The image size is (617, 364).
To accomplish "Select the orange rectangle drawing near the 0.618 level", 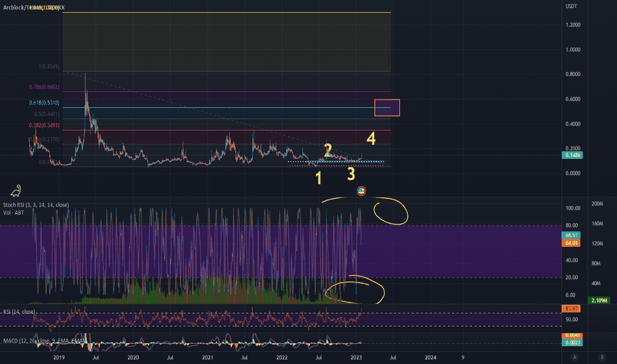I will pyautogui.click(x=387, y=108).
